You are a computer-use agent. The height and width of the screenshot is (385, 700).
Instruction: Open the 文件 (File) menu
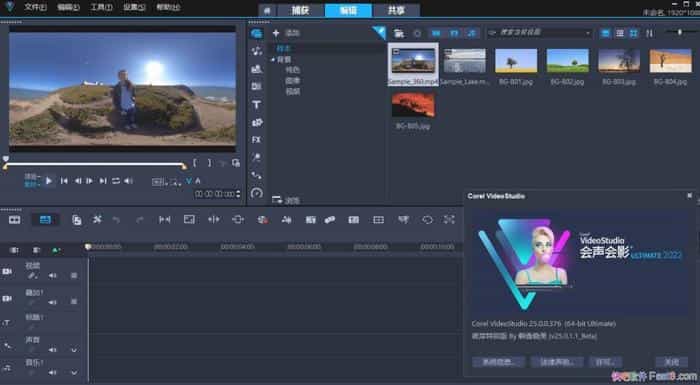(35, 7)
